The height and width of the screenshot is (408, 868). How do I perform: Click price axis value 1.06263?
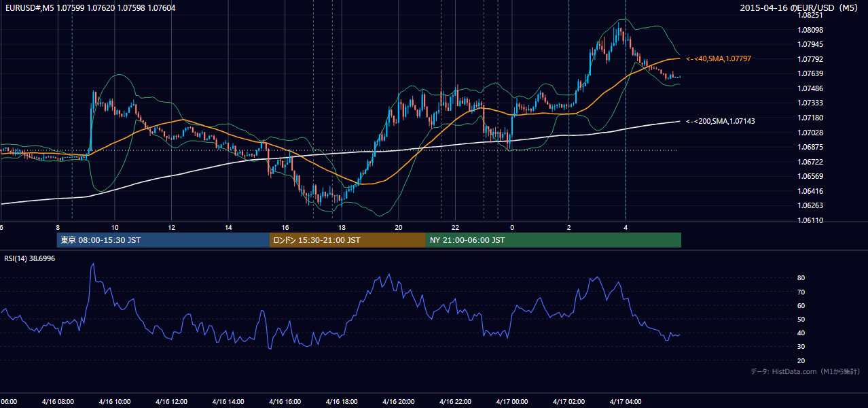(811, 206)
